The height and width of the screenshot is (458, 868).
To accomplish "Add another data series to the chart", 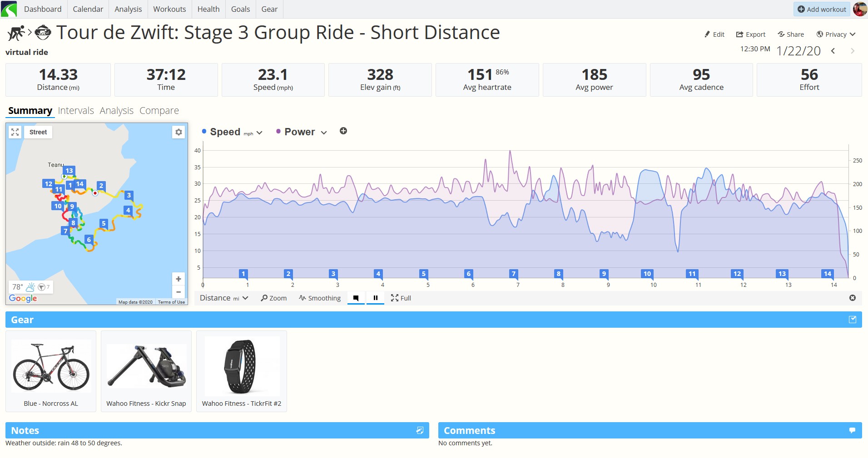I will tap(343, 131).
